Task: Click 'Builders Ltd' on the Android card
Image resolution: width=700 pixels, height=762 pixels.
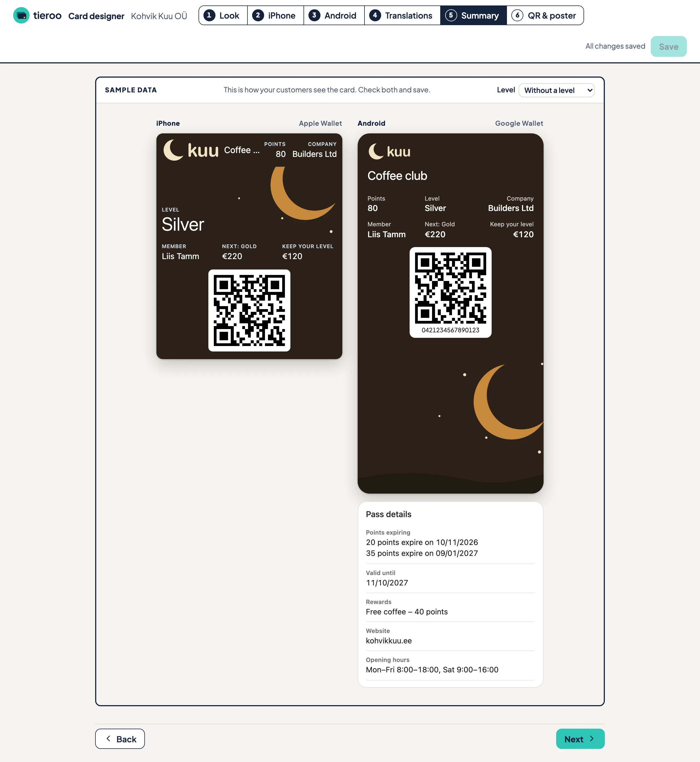Action: (x=511, y=208)
